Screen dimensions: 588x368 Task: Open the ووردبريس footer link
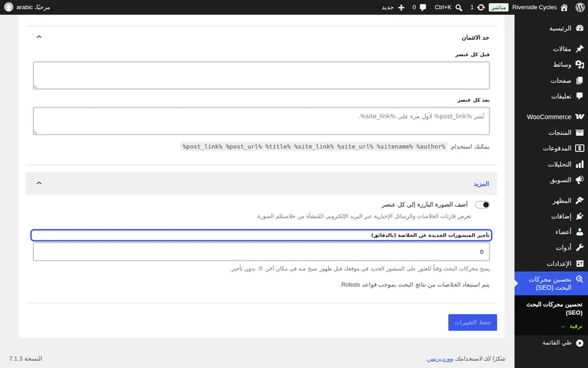pyautogui.click(x=440, y=359)
